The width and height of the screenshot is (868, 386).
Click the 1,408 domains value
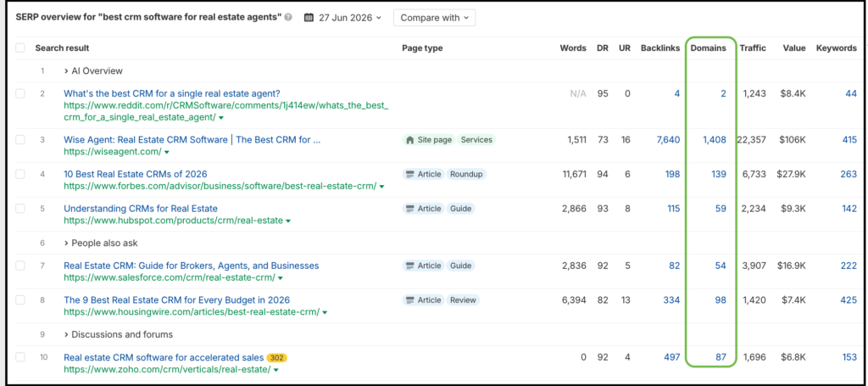tap(714, 140)
